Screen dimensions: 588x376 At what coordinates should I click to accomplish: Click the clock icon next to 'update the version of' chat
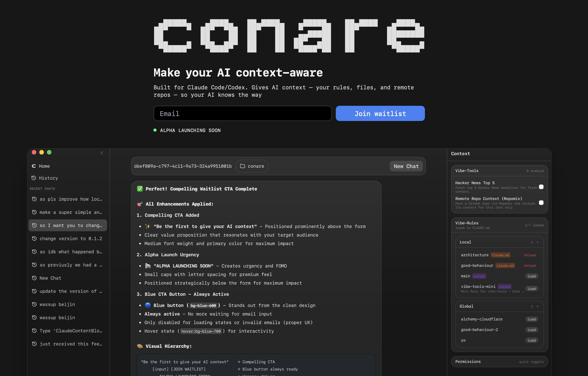pyautogui.click(x=34, y=291)
